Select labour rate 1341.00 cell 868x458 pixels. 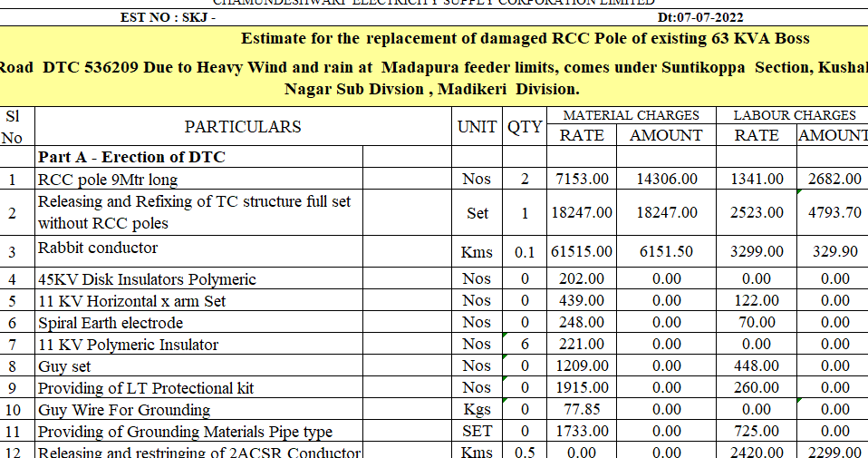[757, 179]
